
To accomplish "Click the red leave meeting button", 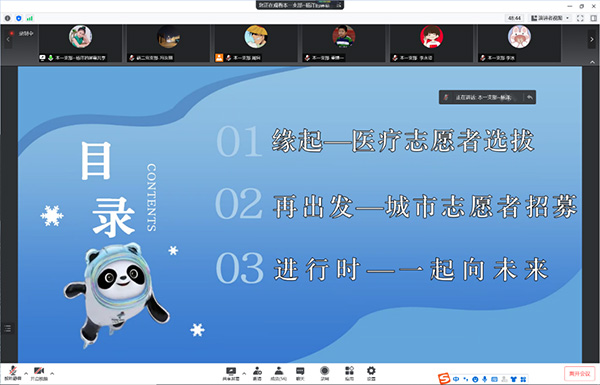I will tap(579, 373).
